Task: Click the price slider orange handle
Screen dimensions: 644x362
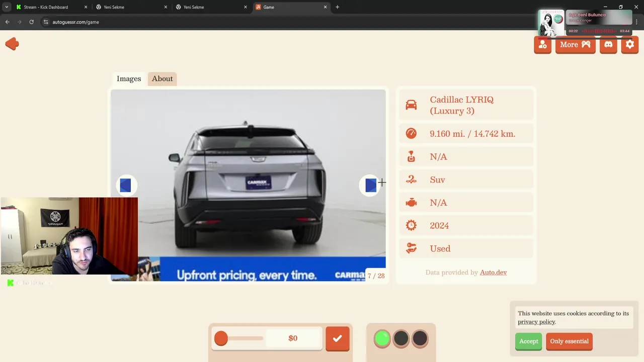Action: 221,338
